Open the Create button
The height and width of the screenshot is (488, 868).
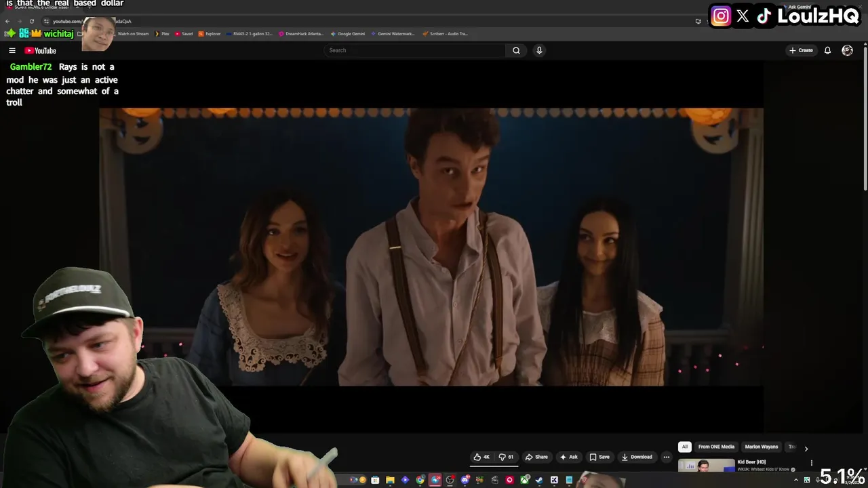801,50
